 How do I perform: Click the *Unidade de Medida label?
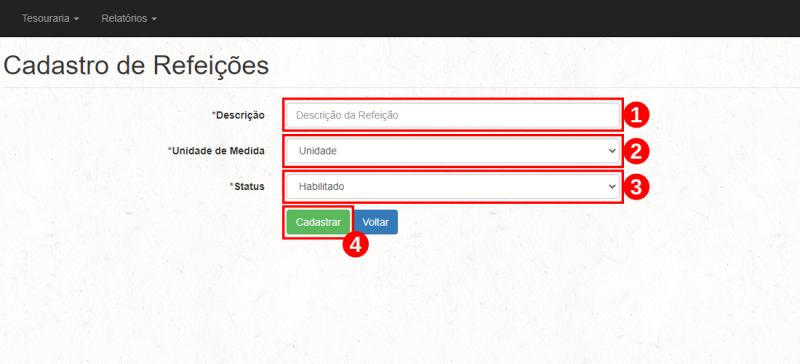(x=216, y=151)
